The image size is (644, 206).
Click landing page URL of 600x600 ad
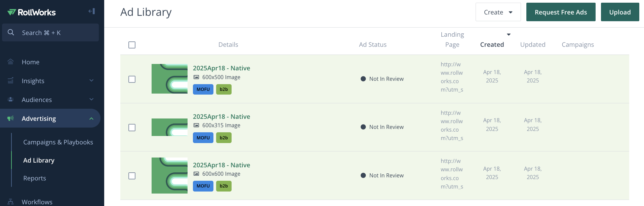[x=452, y=174]
